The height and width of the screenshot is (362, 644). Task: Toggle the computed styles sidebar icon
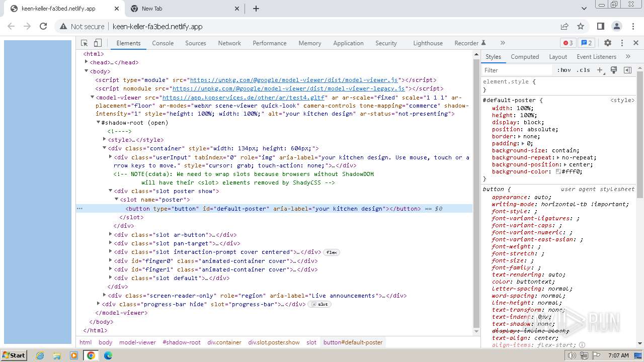click(x=627, y=70)
